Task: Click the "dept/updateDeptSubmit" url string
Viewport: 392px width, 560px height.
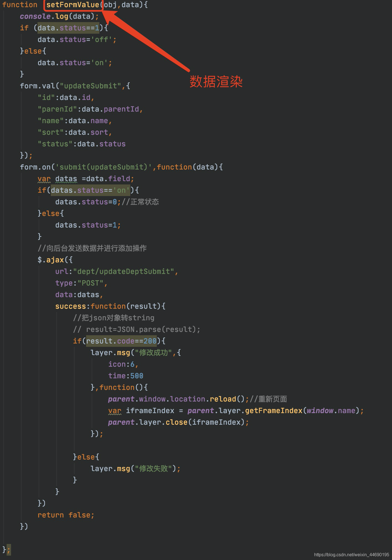Action: click(123, 271)
